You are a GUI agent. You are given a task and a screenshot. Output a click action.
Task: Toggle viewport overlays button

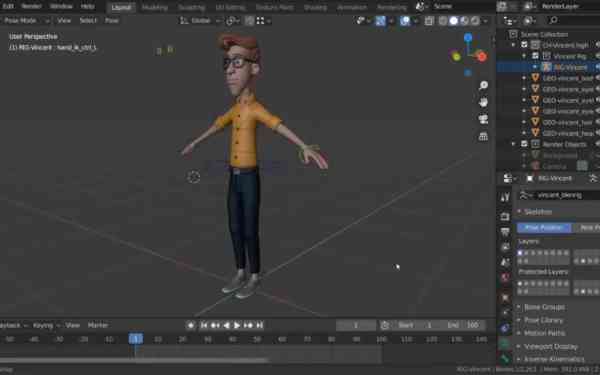(x=405, y=21)
